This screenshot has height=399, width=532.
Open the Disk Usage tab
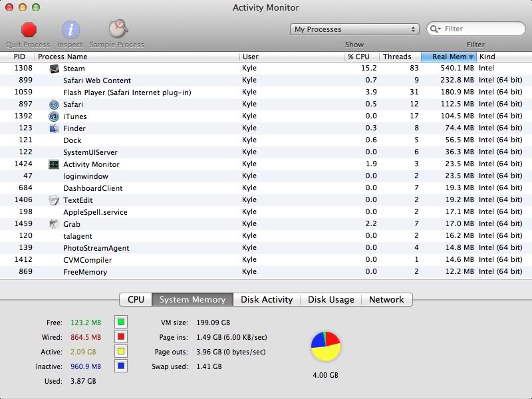[x=331, y=300]
